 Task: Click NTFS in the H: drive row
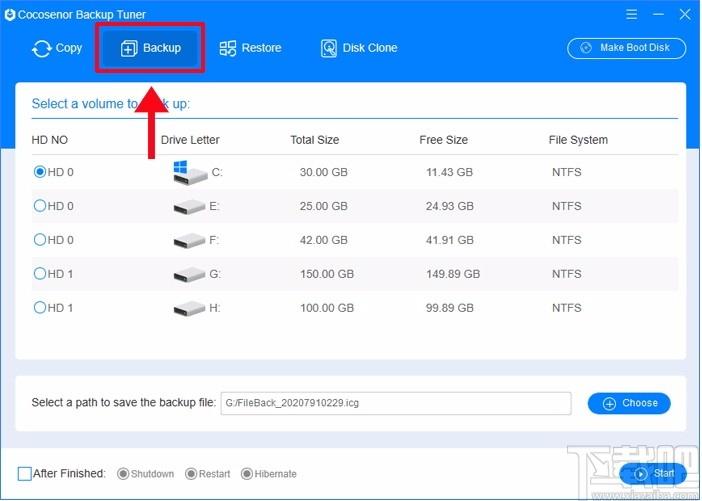point(566,308)
